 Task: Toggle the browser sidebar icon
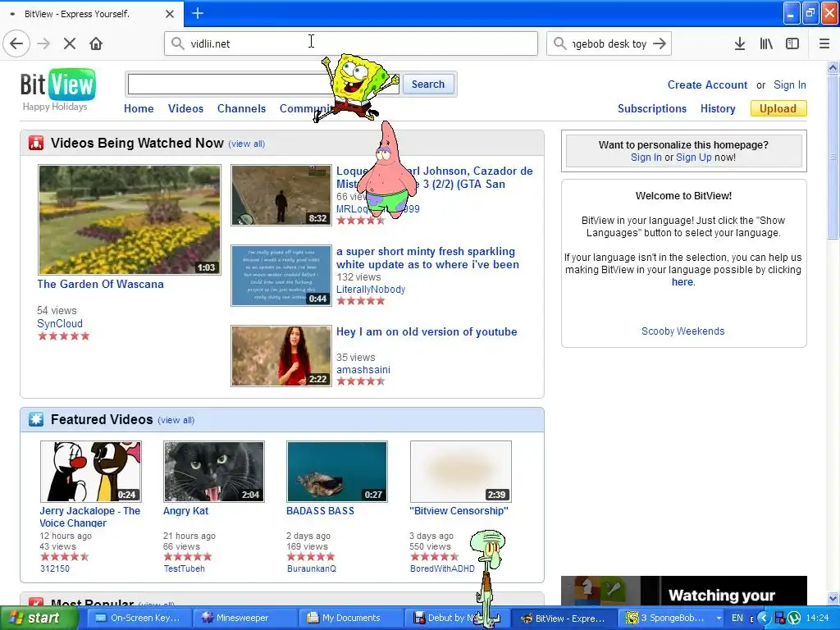coord(792,43)
